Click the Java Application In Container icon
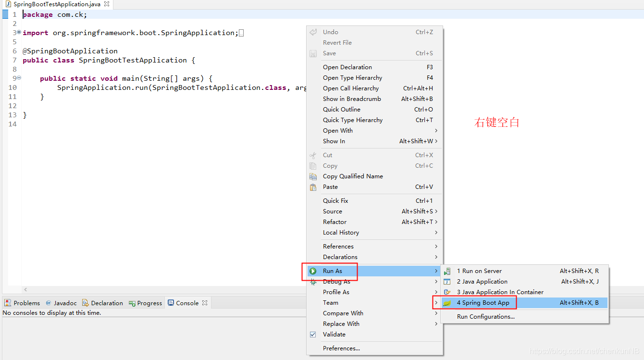The image size is (644, 360). (447, 292)
